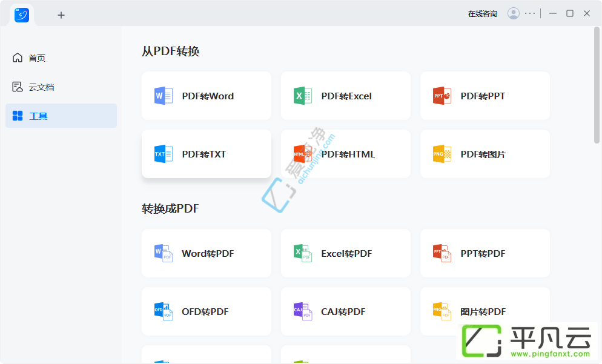This screenshot has width=602, height=364.
Task: Open the Excel转PDF converter icon
Action: coord(303,253)
